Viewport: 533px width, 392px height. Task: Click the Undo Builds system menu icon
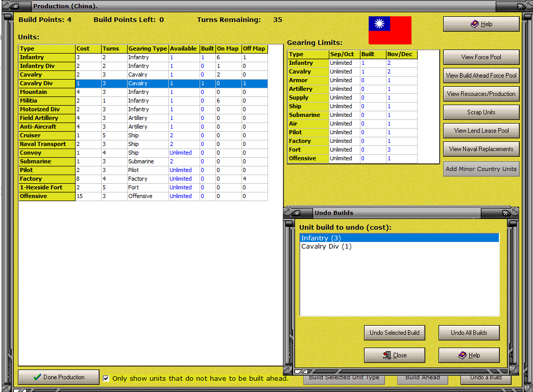(x=297, y=213)
